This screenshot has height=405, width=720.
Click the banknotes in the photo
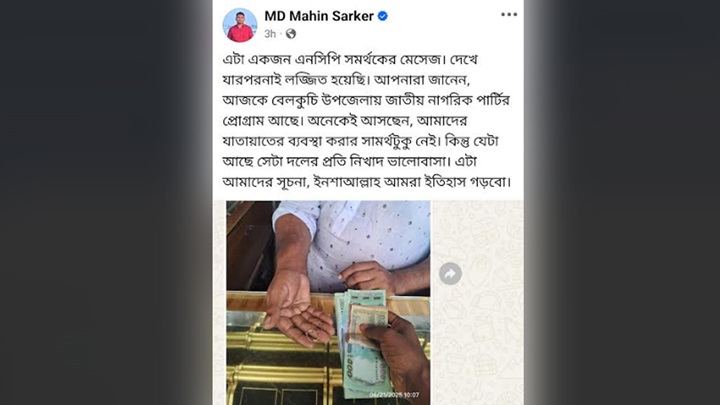coord(362,342)
